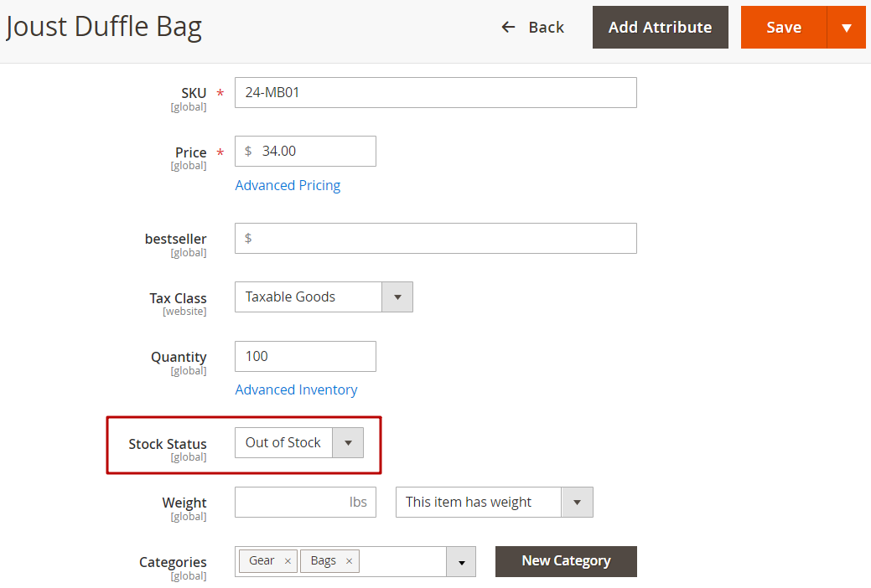Remove the Gear category tag
871x588 pixels.
[288, 561]
